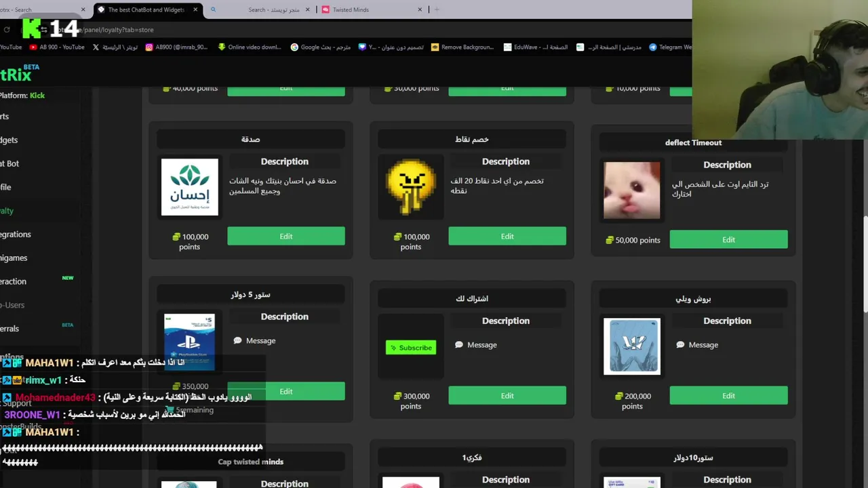Switch to The best ChatBot and Widgets tab
Screen dimensions: 868x488
tap(146, 9)
